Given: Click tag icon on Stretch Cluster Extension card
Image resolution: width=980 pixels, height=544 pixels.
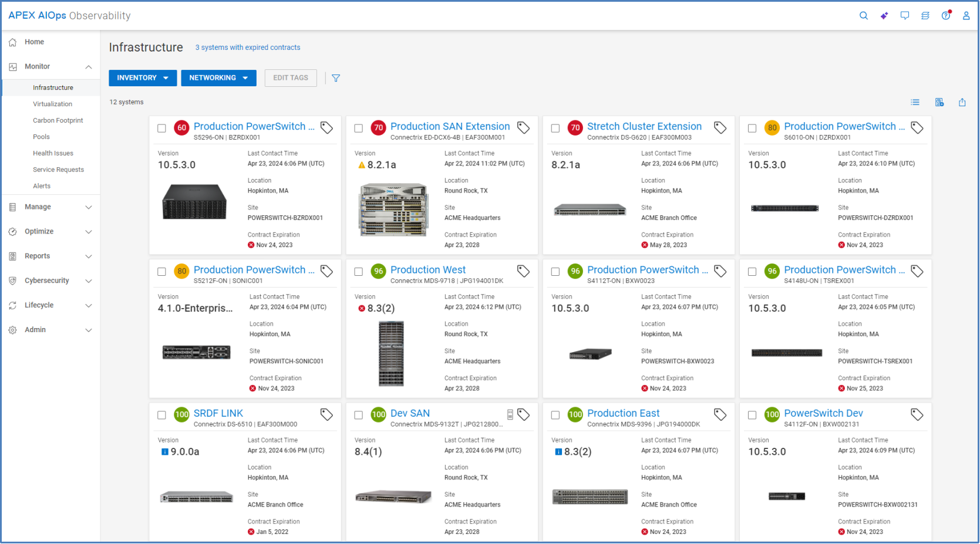Looking at the screenshot, I should click(x=720, y=127).
